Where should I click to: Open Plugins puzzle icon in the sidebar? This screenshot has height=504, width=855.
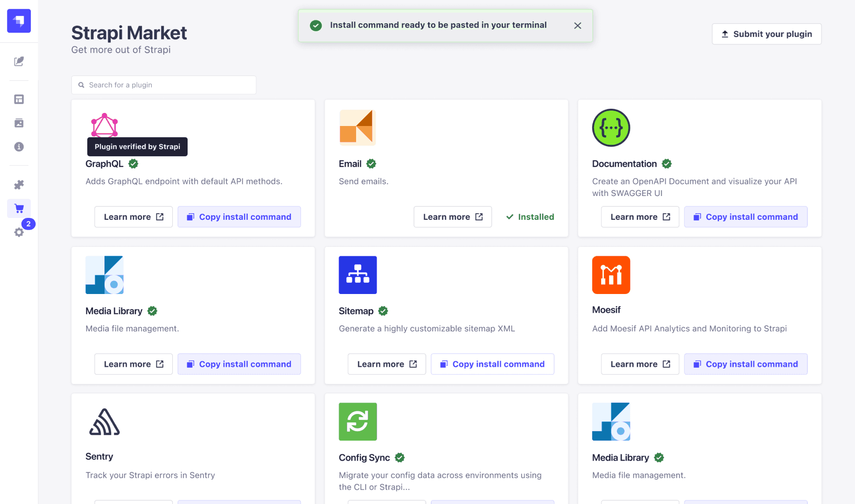[x=19, y=185]
